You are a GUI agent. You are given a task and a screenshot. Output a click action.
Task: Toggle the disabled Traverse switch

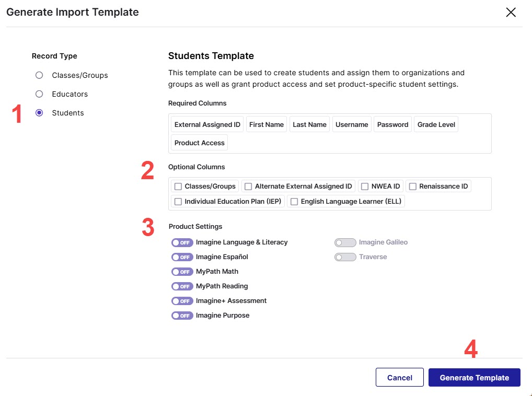[x=345, y=257]
